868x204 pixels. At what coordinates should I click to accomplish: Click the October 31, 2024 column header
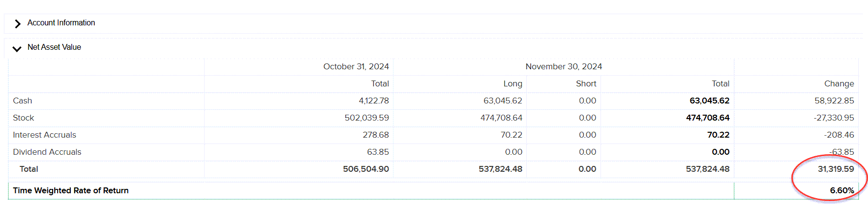(x=356, y=67)
